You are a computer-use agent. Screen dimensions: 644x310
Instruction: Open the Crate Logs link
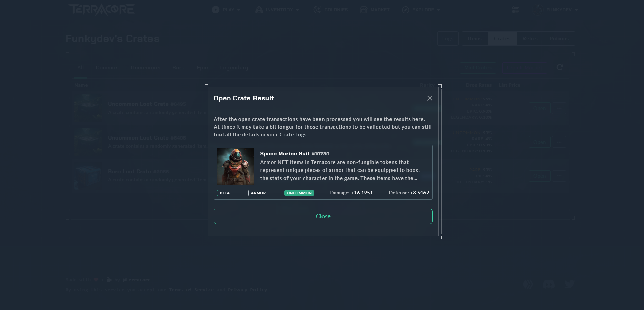coord(293,135)
